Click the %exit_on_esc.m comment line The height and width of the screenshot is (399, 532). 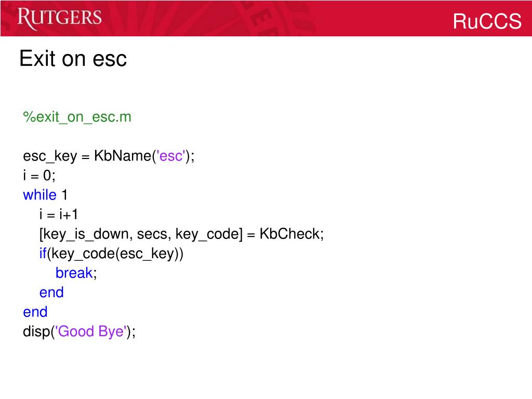coord(77,117)
